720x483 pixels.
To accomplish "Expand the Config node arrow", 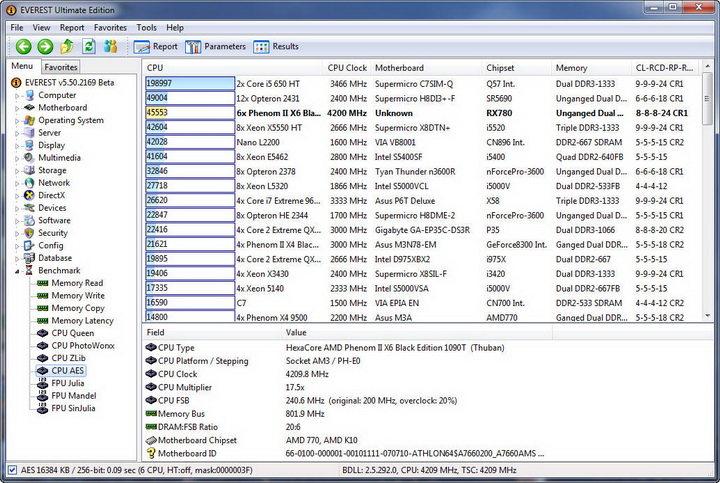I will point(17,246).
